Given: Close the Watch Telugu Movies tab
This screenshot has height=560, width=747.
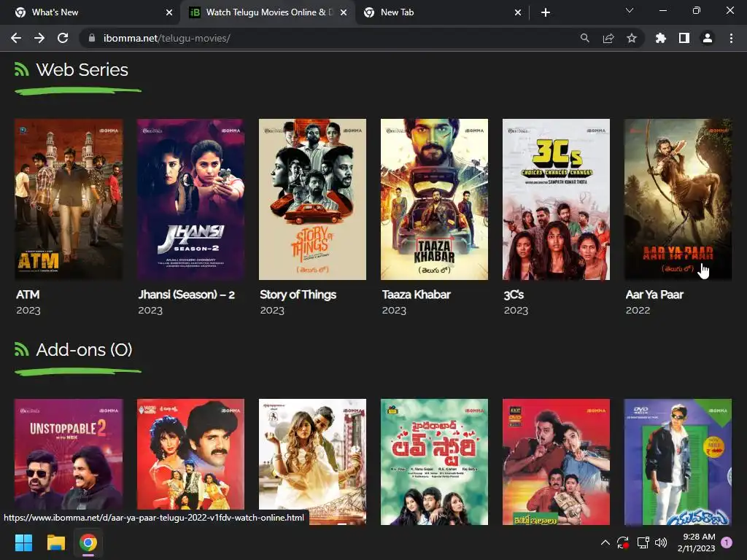Looking at the screenshot, I should 344,12.
